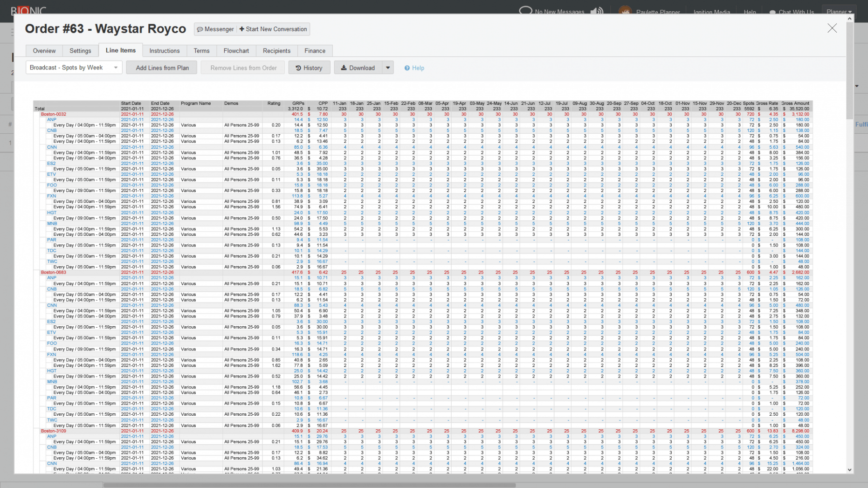Click the PAR station under Boston-0683
The height and width of the screenshot is (488, 868).
click(x=51, y=398)
